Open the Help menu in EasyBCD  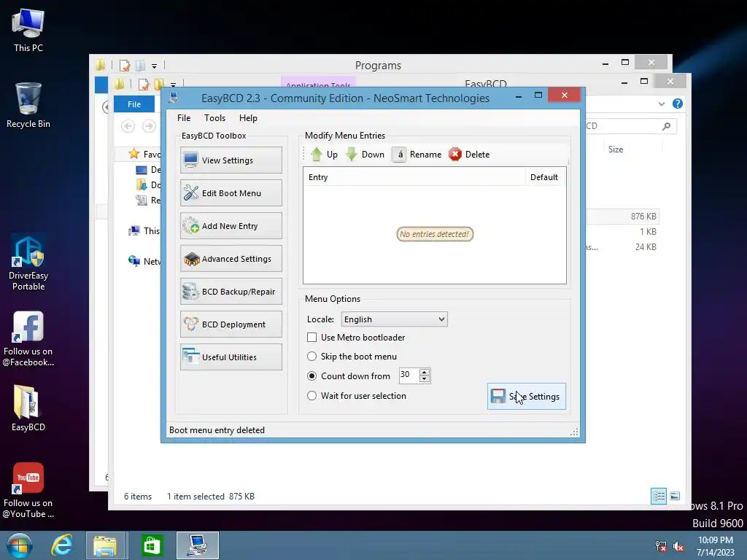point(248,118)
